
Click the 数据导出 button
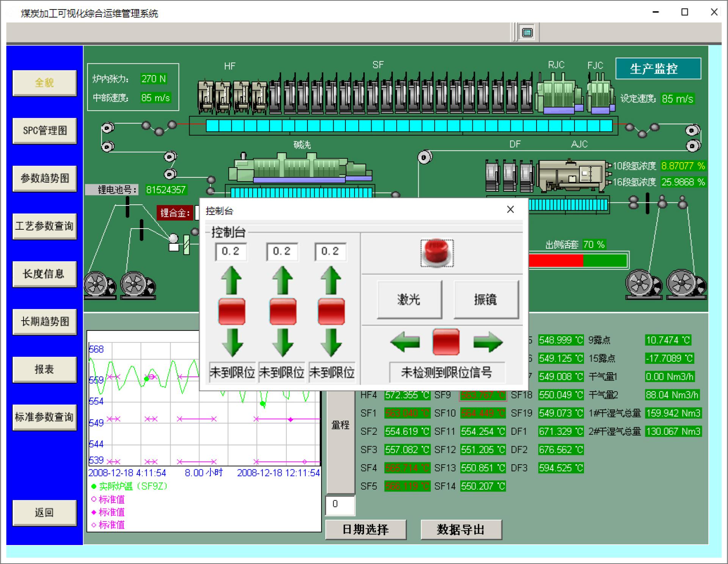click(x=461, y=530)
